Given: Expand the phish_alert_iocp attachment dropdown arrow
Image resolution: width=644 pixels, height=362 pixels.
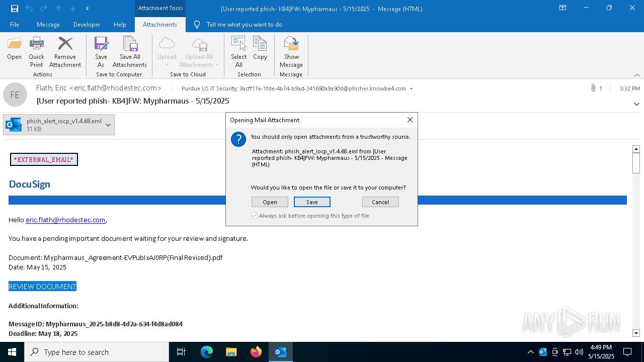Looking at the screenshot, I should click(108, 125).
